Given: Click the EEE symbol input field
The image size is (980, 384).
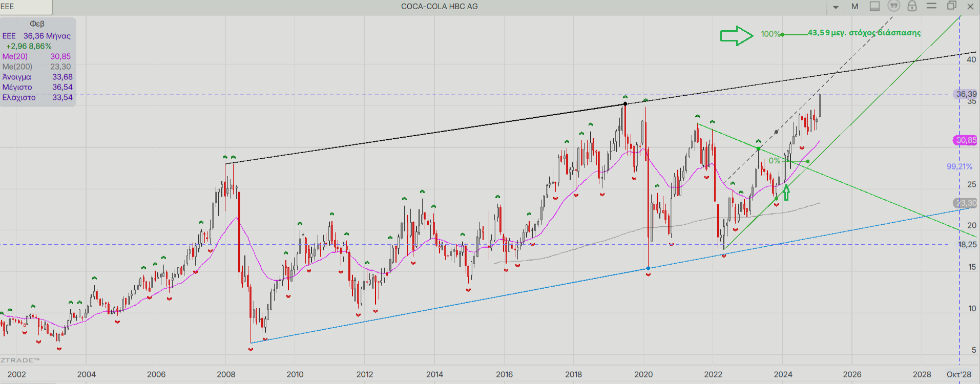Looking at the screenshot, I should tap(26, 7).
